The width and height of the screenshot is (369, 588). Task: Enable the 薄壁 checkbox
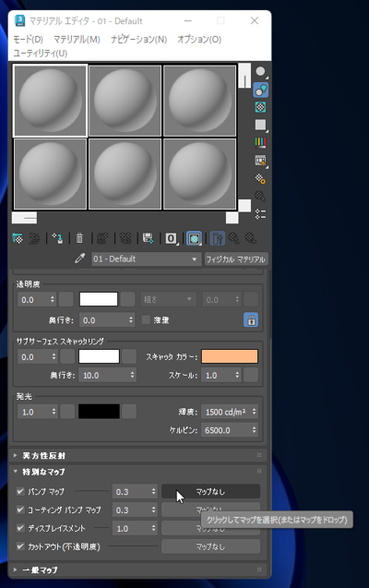point(146,320)
